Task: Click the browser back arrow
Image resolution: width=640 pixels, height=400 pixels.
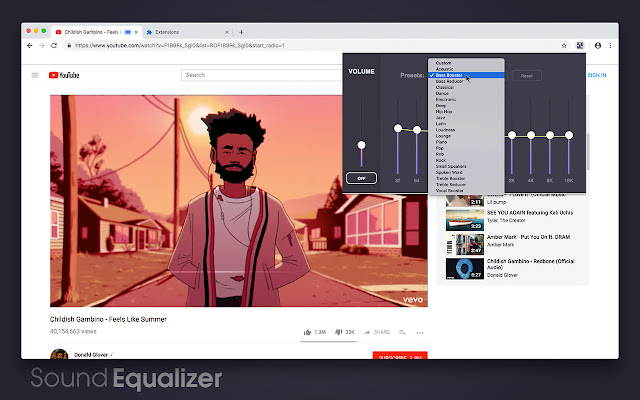Action: (29, 46)
